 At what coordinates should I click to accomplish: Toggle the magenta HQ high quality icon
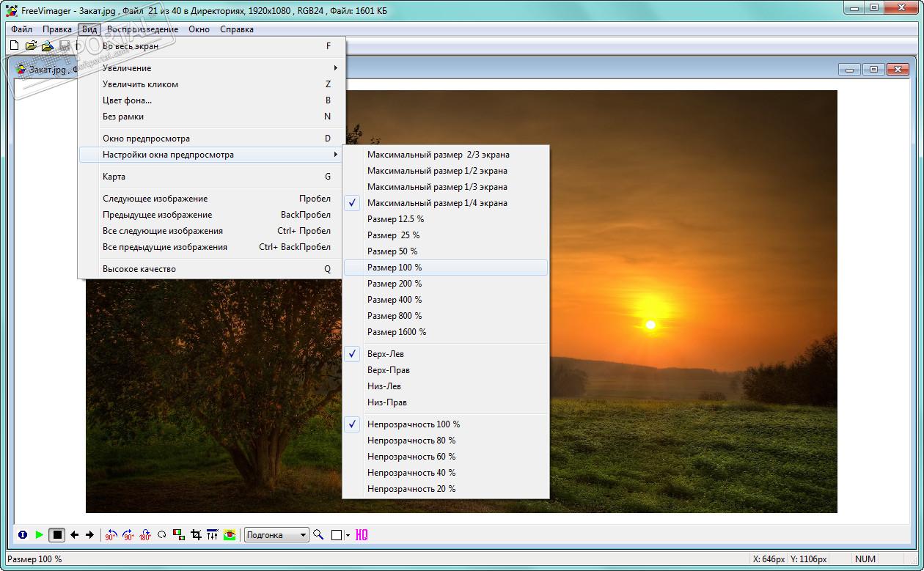tap(362, 535)
